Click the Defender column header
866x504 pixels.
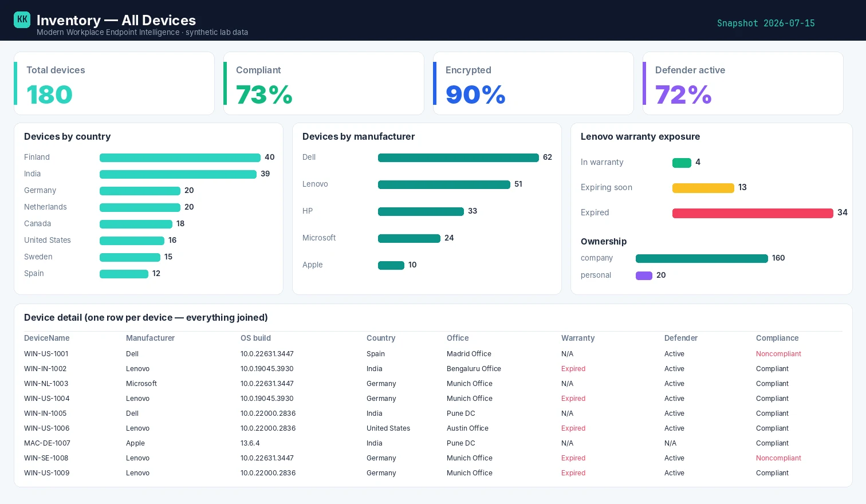(x=681, y=338)
